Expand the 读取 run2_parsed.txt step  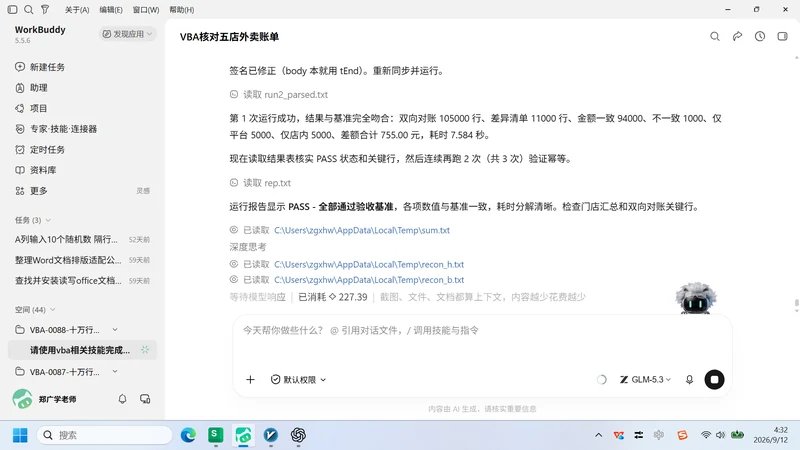click(x=279, y=94)
